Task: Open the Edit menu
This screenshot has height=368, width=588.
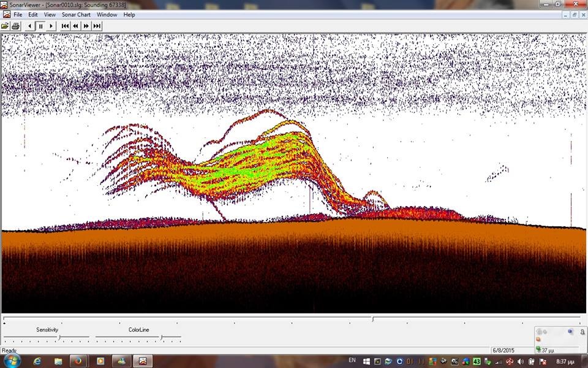Action: click(33, 15)
